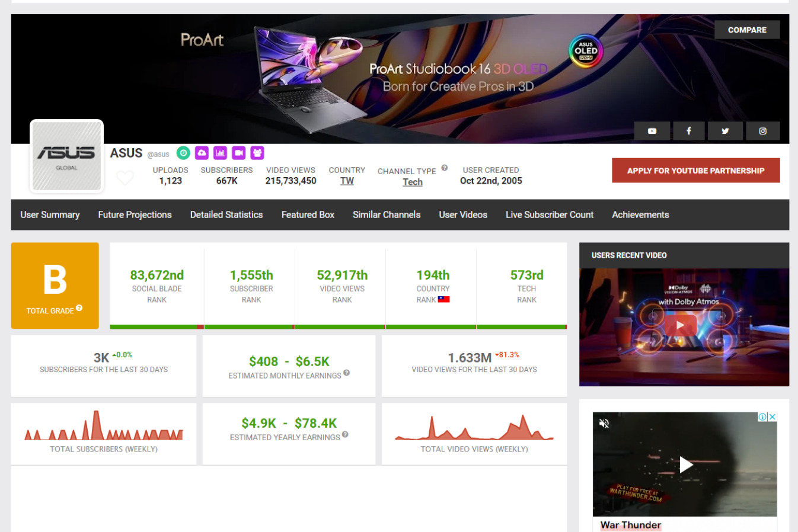Click the War Thunder ad title

(x=631, y=525)
